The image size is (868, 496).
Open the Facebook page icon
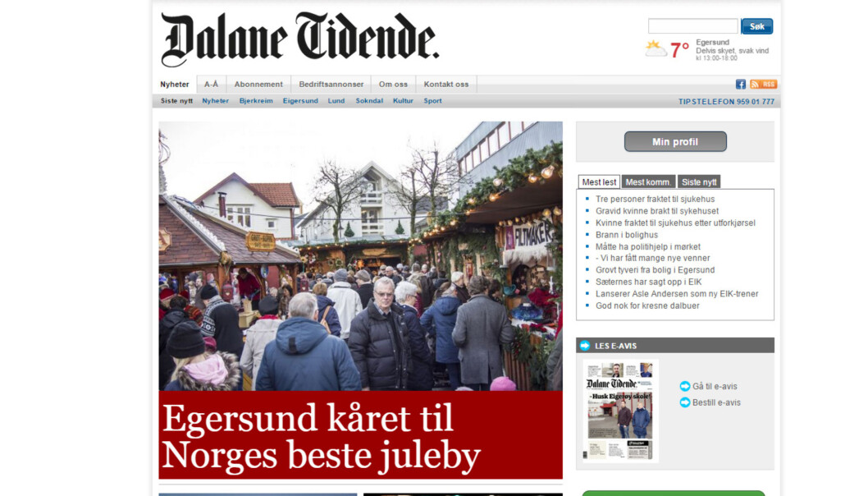coord(740,85)
